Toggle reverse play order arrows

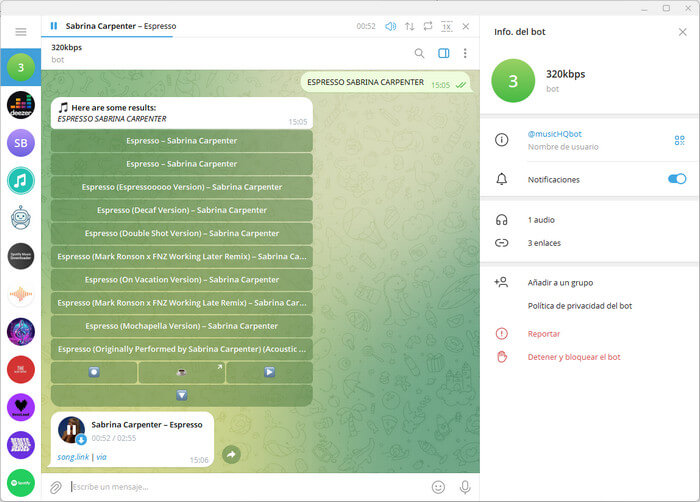coord(409,26)
